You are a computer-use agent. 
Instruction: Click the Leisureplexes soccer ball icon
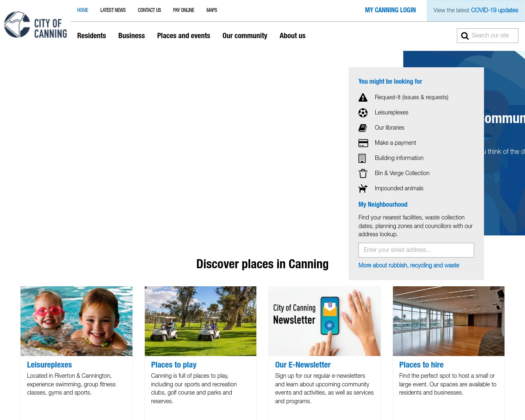tap(363, 113)
